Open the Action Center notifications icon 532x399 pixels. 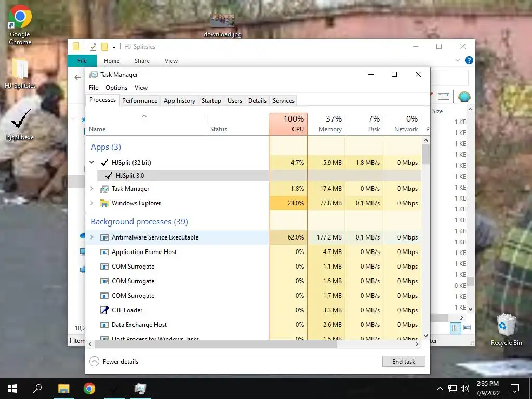(x=515, y=389)
